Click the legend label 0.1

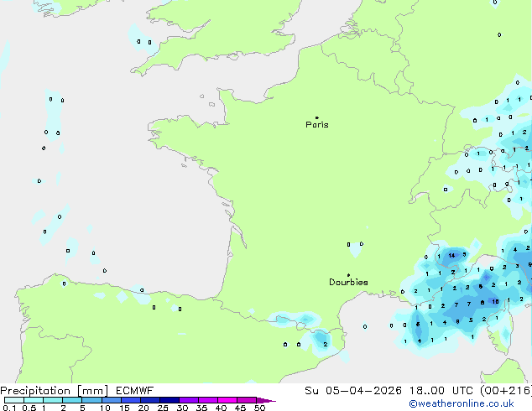(9, 408)
